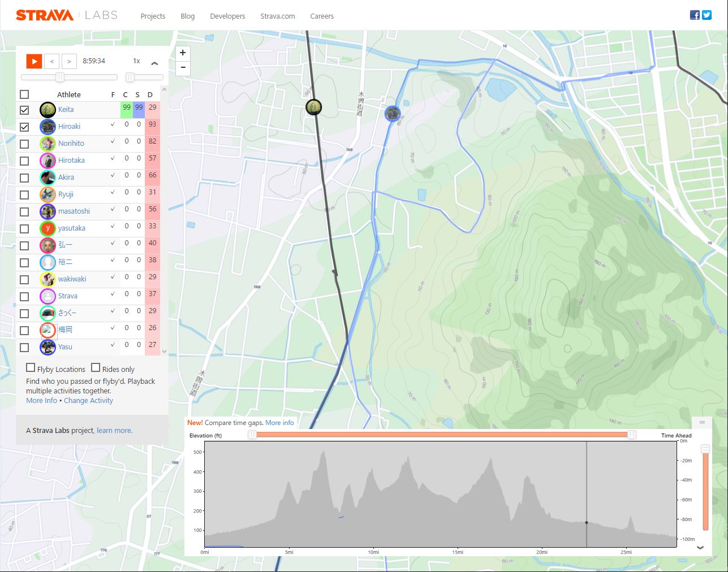Step playback backward with rewind button
The image size is (728, 572).
[x=52, y=61]
